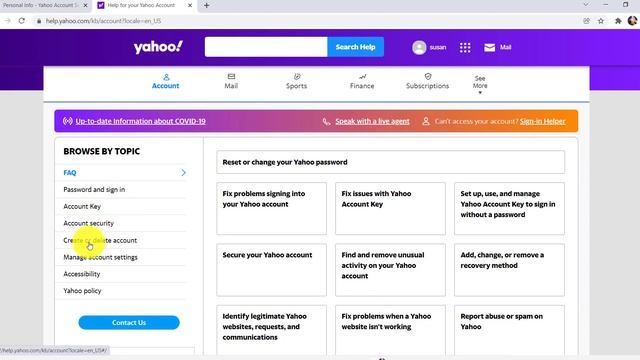Open Create or delete account topic
Screen dimensions: 640x360
[100, 240]
